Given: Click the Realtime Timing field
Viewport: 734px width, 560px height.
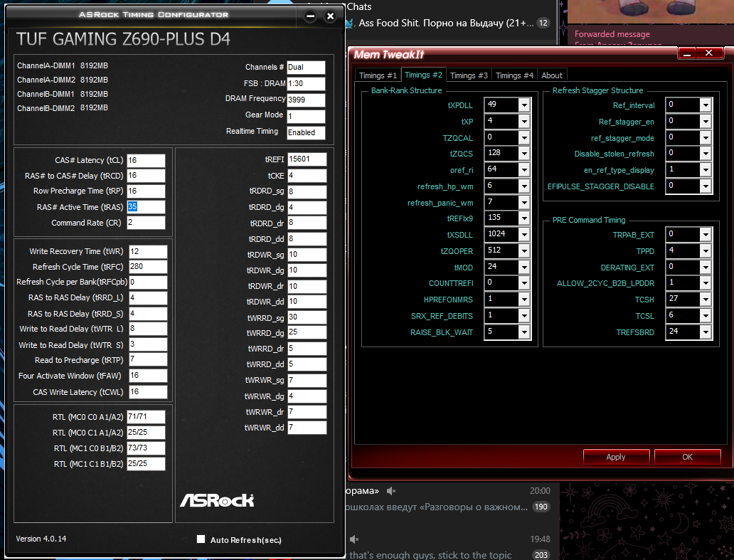Looking at the screenshot, I should 306,132.
